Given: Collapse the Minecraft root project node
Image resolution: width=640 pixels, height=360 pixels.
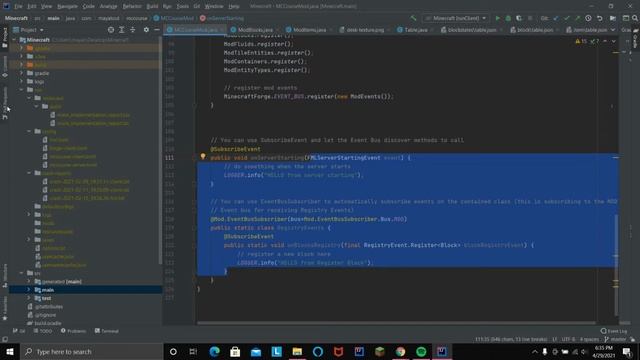Looking at the screenshot, I should click(14, 40).
